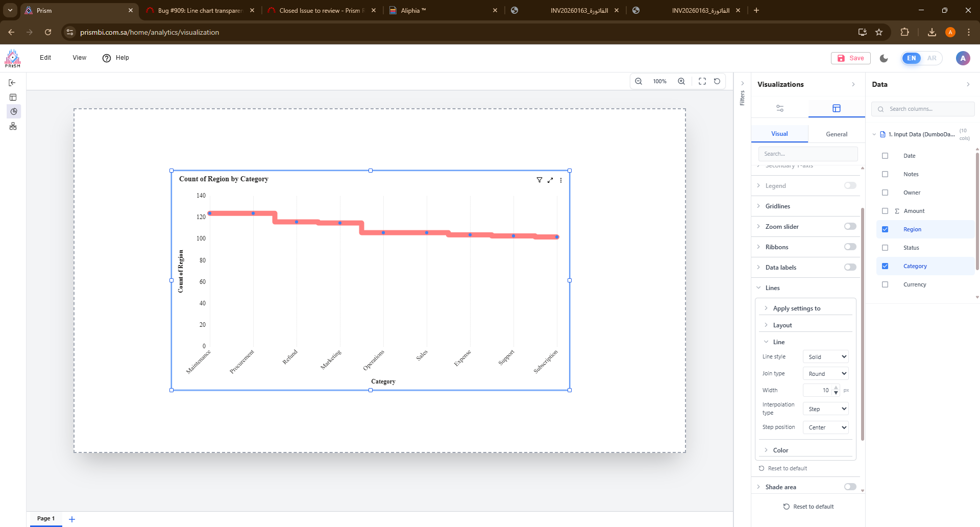Expand chart to focus mode
This screenshot has width=980, height=527.
pyautogui.click(x=550, y=180)
